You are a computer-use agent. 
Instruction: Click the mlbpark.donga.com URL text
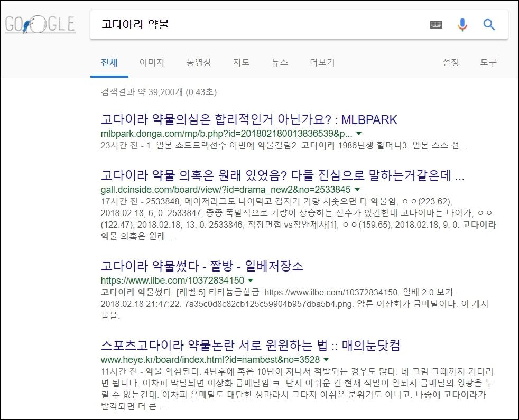(226, 134)
